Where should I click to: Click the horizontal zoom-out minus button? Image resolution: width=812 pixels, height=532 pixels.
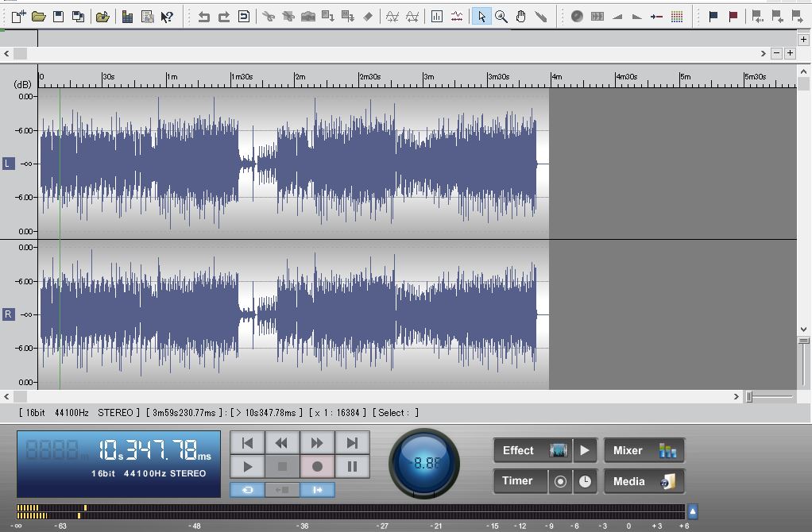[x=776, y=52]
